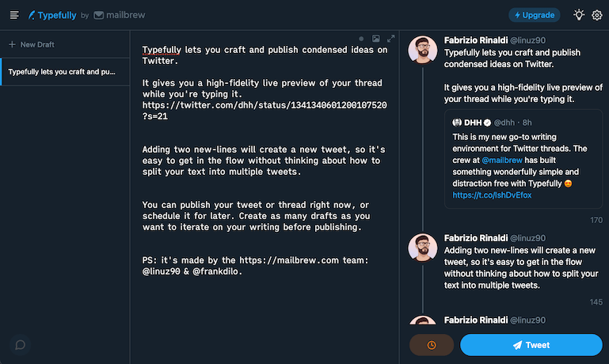The width and height of the screenshot is (609, 364).
Task: Toggle the light bulb theme icon
Action: [579, 15]
